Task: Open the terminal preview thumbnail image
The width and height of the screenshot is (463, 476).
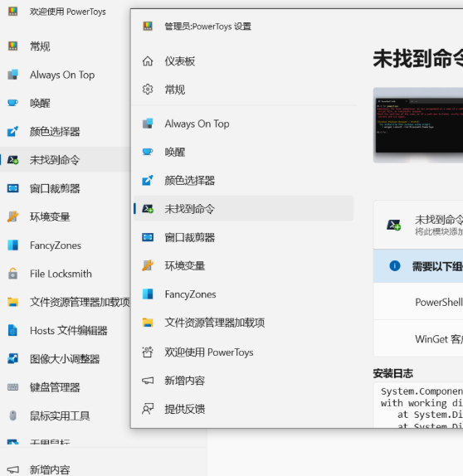Action: click(x=418, y=125)
